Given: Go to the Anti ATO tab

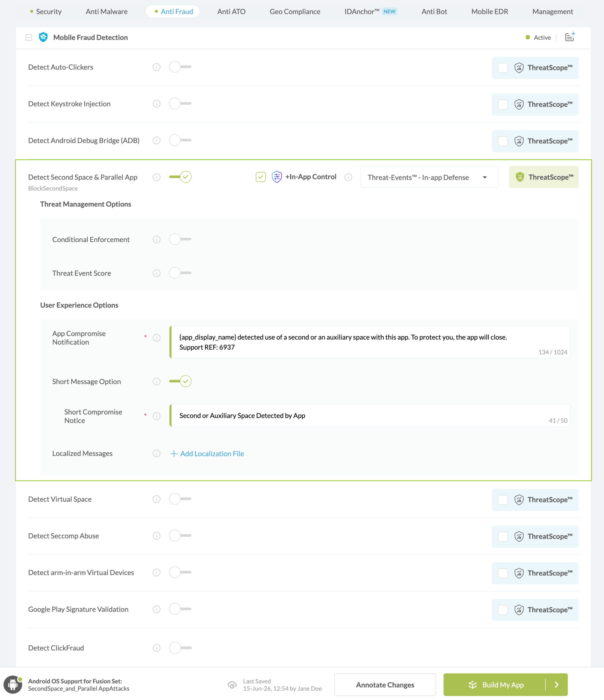Looking at the screenshot, I should coord(231,11).
